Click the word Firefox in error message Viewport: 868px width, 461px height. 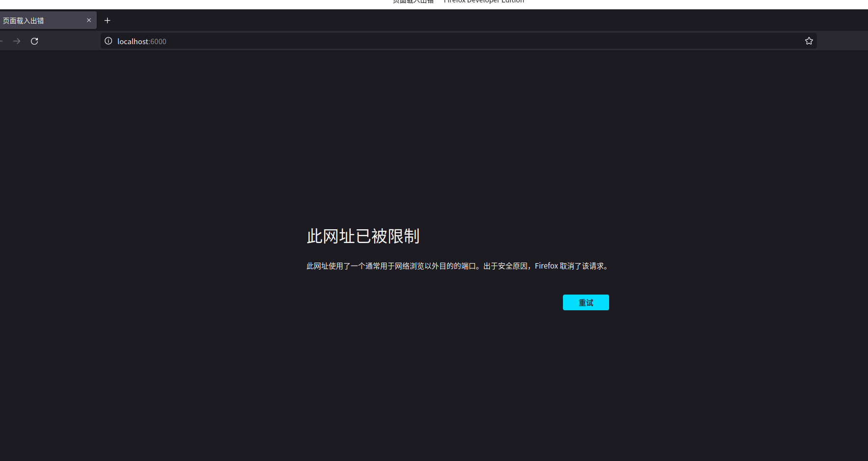point(546,266)
